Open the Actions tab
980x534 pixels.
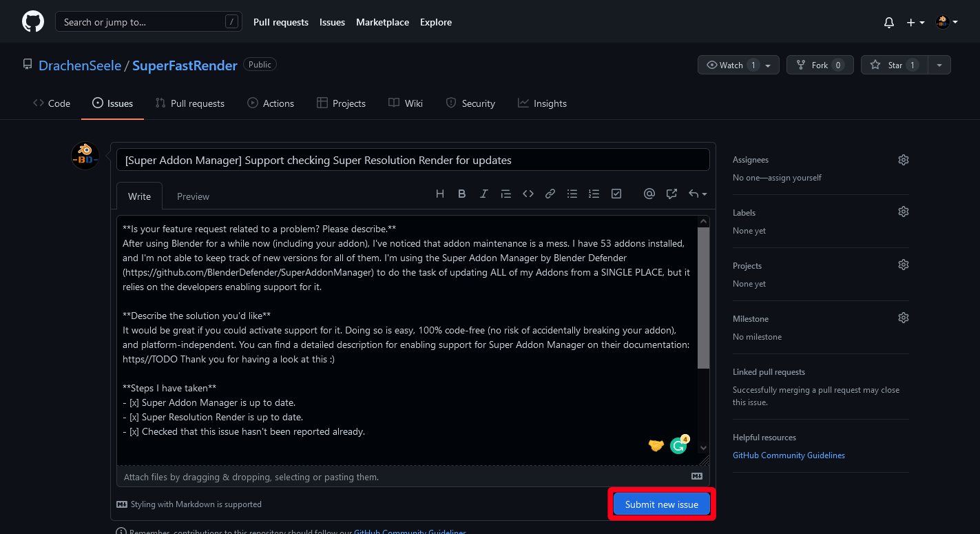[x=271, y=103]
